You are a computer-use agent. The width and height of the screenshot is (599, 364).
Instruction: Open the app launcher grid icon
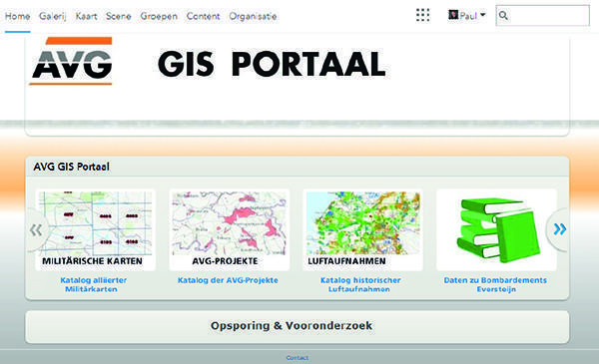click(423, 15)
